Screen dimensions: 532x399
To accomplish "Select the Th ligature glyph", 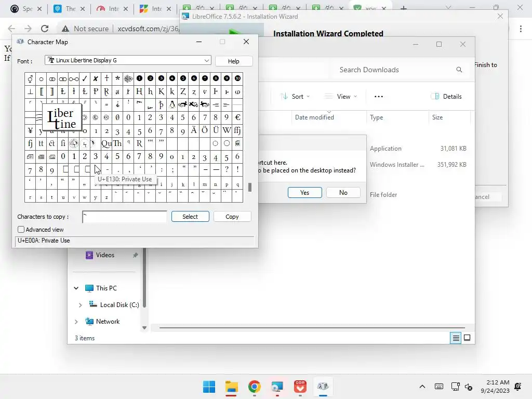I will (x=117, y=143).
